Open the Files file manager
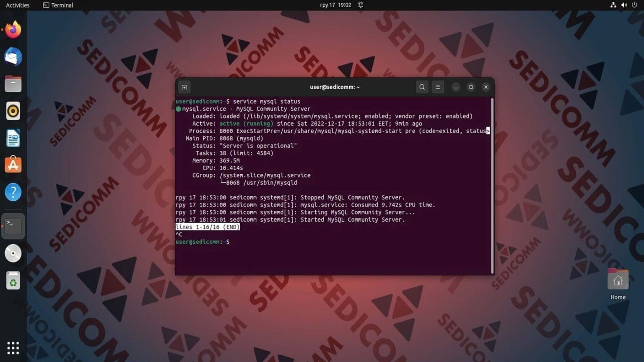644x362 pixels. point(13,84)
